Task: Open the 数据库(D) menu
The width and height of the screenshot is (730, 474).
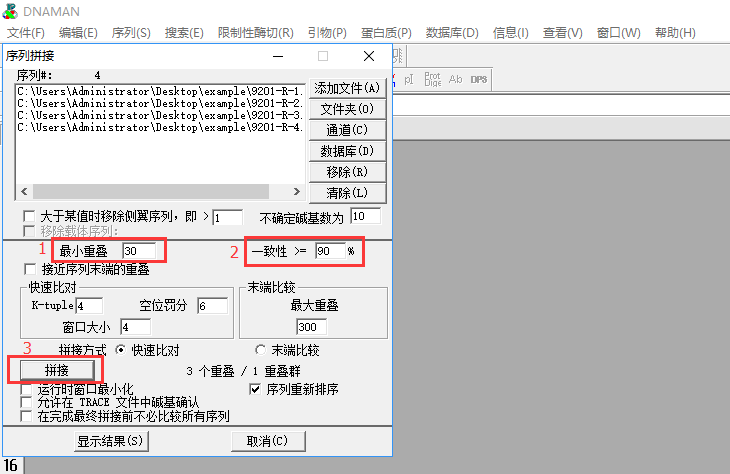Action: point(452,33)
